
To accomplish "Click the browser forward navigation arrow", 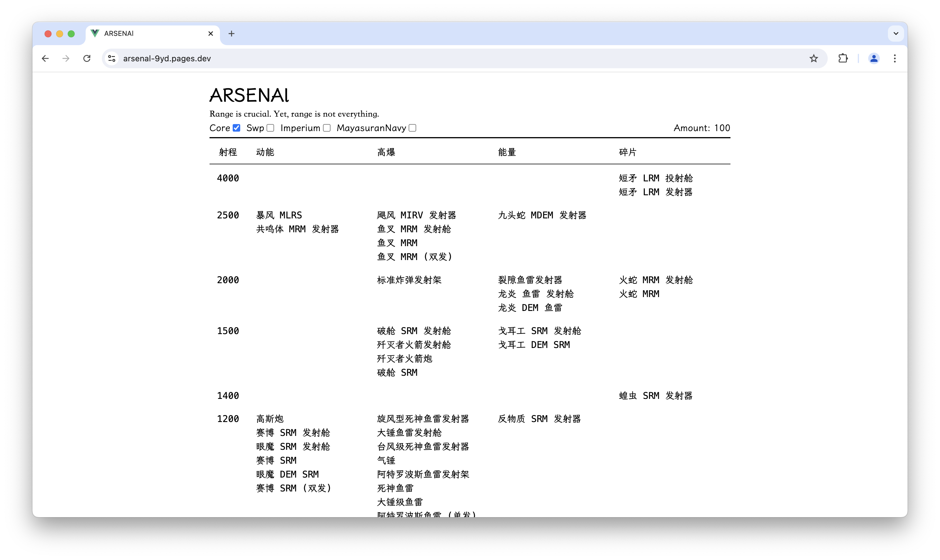I will point(65,58).
